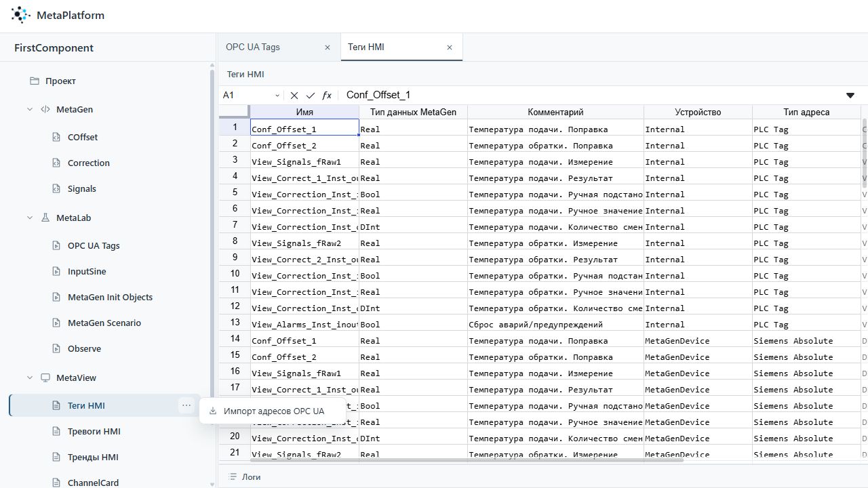This screenshot has width=868, height=488.
Task: Expand the formula bar with the arrow
Action: point(850,96)
